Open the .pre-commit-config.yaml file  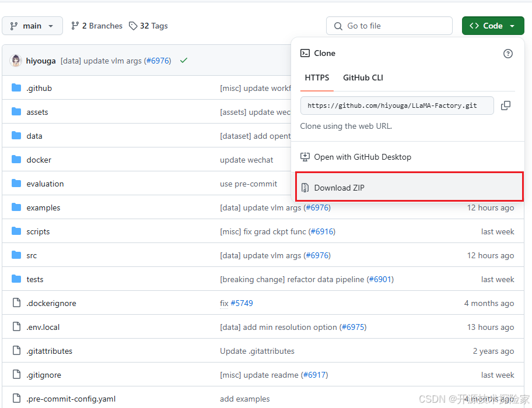(71, 399)
